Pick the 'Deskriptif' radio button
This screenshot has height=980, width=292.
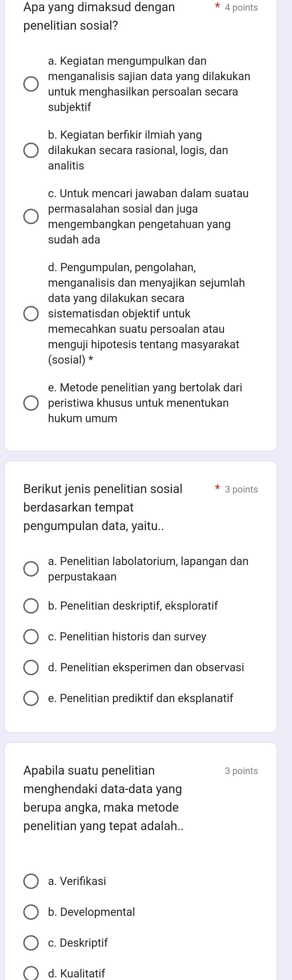[x=31, y=943]
